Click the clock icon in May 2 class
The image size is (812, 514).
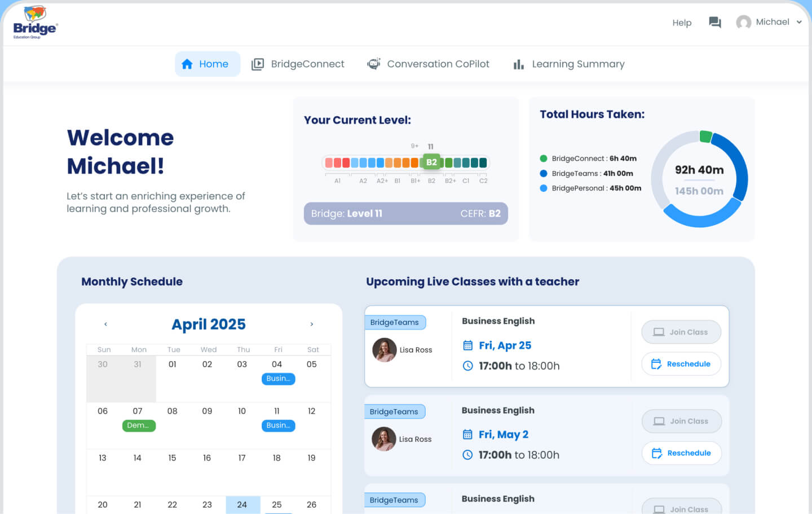(x=467, y=455)
